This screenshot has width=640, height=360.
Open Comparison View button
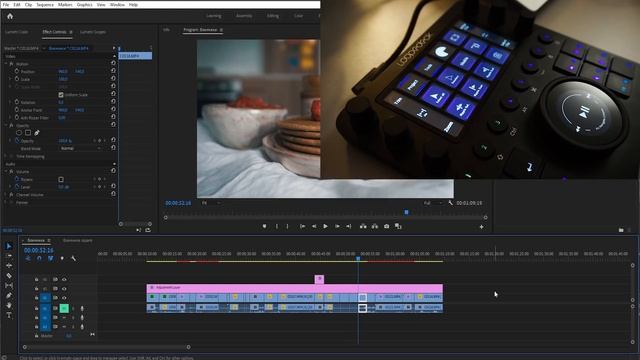(398, 226)
